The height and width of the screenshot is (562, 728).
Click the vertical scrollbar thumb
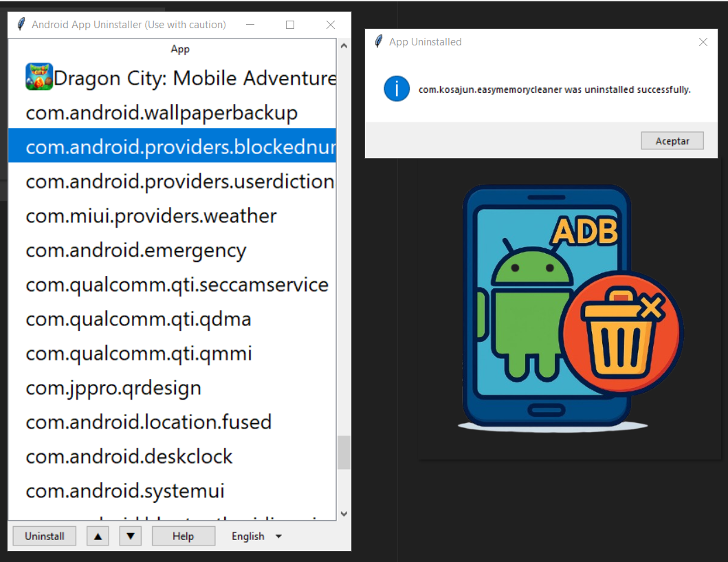(344, 453)
